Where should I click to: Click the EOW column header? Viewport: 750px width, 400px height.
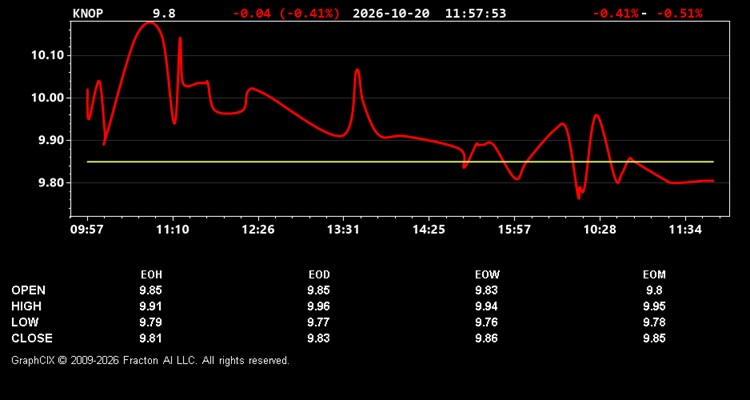coord(486,275)
